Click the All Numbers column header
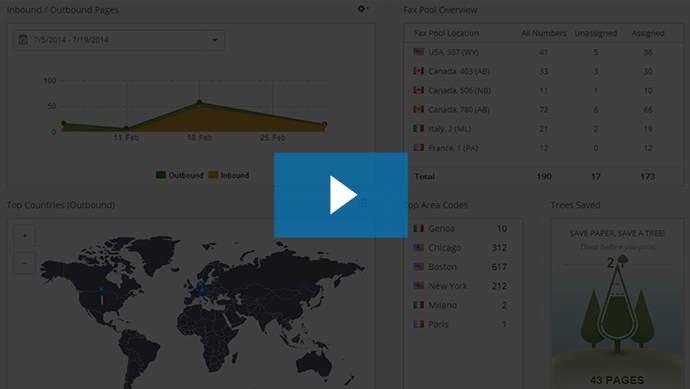Image resolution: width=690 pixels, height=389 pixels. (544, 33)
